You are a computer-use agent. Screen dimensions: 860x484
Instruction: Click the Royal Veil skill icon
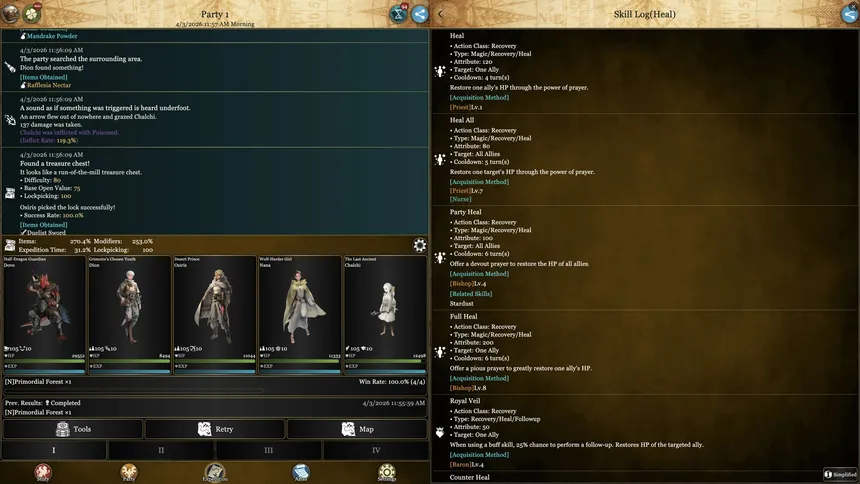(x=439, y=433)
